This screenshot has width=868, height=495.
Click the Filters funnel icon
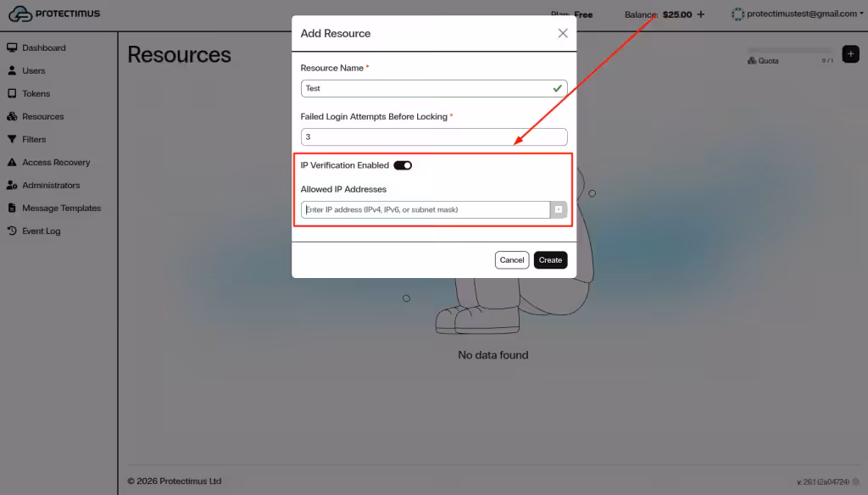tap(12, 140)
